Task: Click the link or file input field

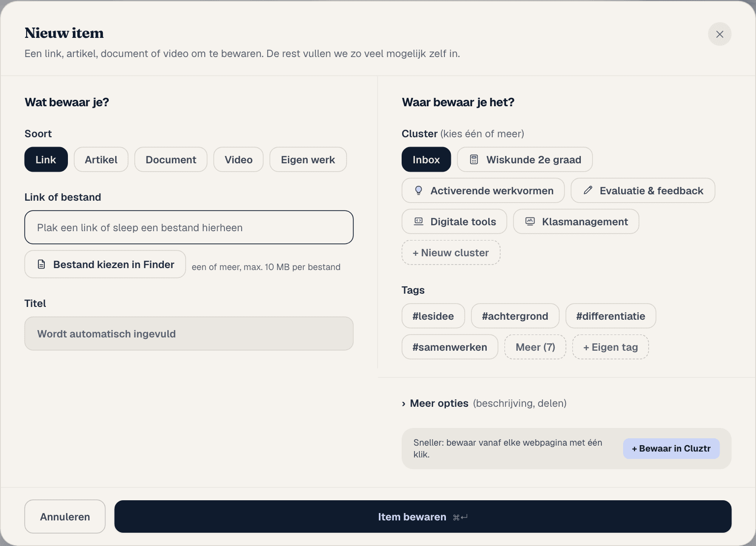Action: (189, 227)
